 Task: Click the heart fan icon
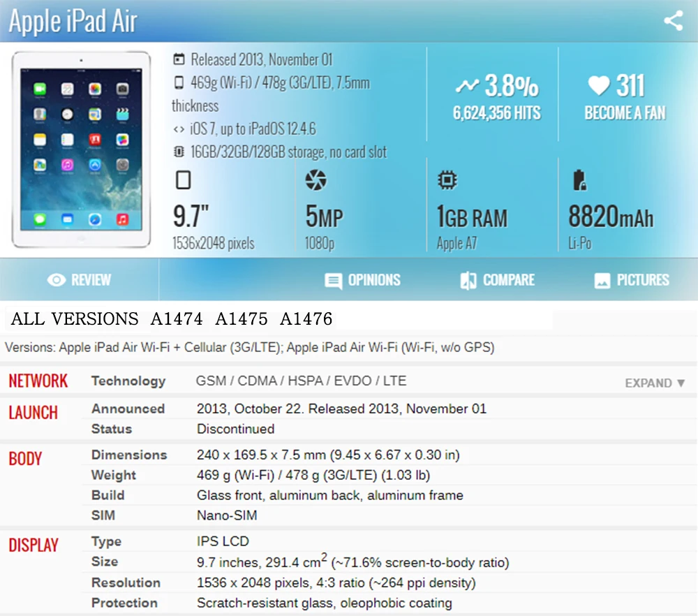click(599, 85)
